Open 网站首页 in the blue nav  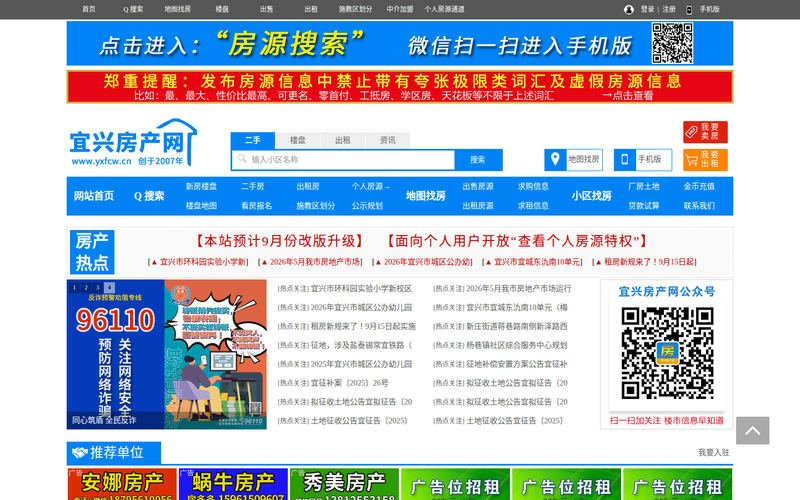pos(94,196)
